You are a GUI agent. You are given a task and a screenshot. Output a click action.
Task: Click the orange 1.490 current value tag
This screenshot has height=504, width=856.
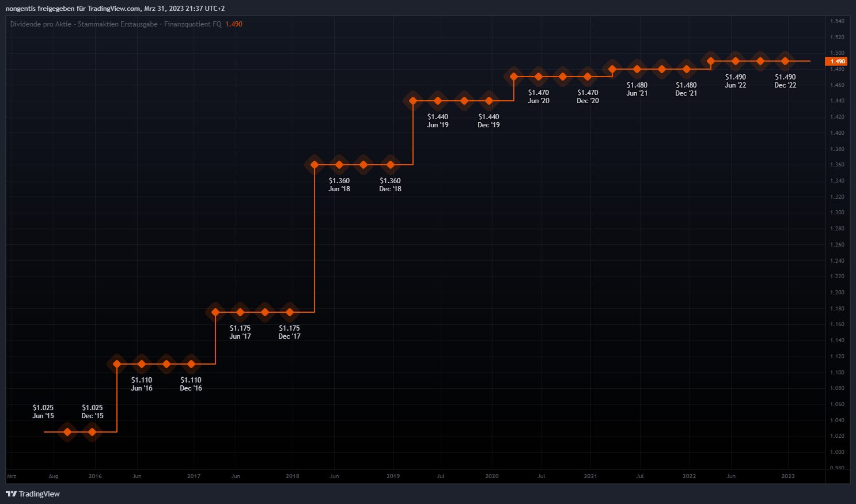click(837, 62)
